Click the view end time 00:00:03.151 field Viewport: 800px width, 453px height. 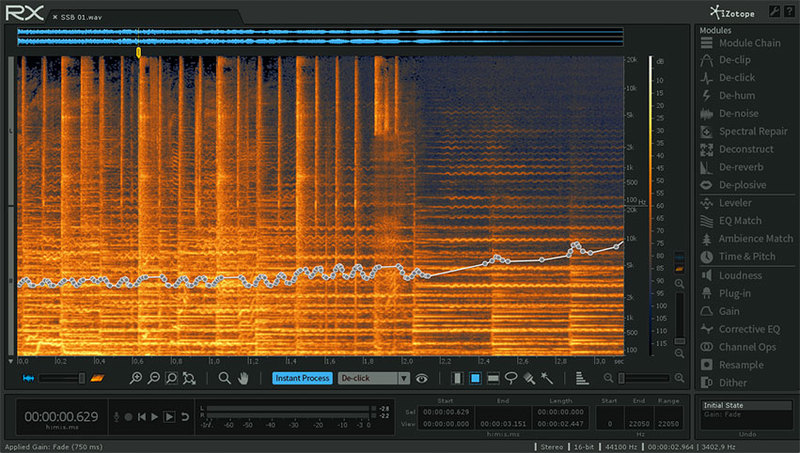tap(503, 423)
